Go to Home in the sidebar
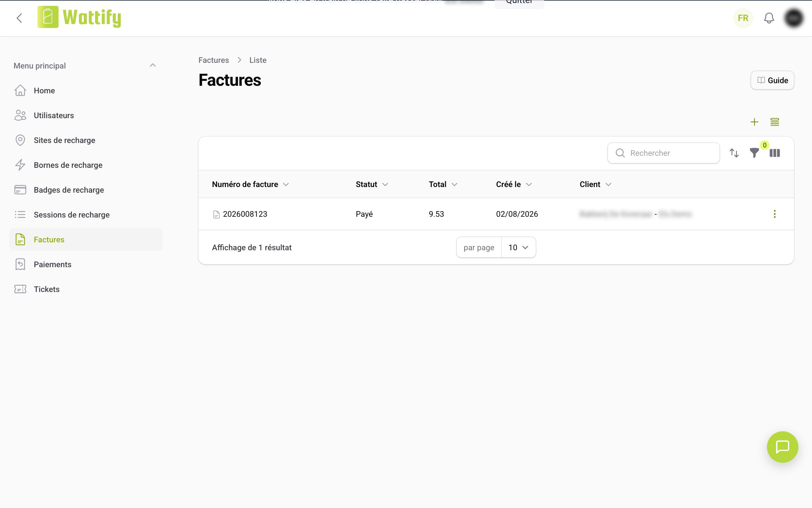 point(86,90)
